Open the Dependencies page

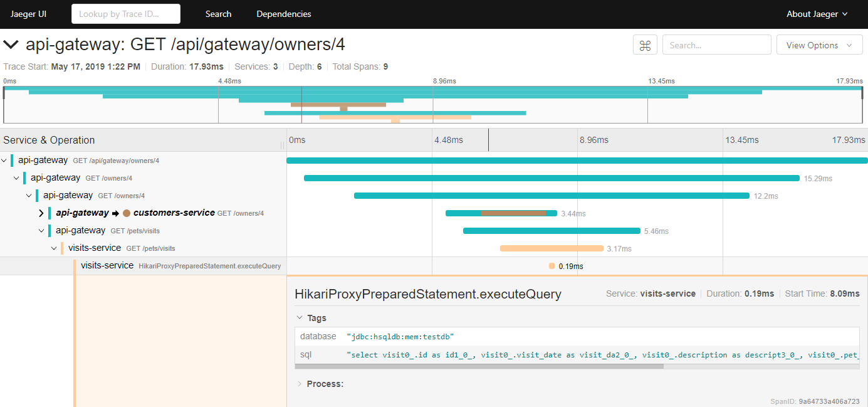(284, 14)
